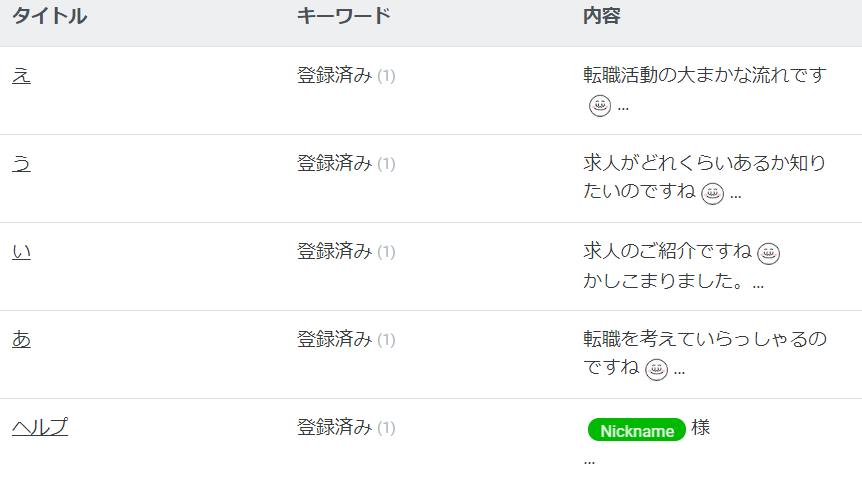Sort by the タイトル column header

tap(49, 16)
